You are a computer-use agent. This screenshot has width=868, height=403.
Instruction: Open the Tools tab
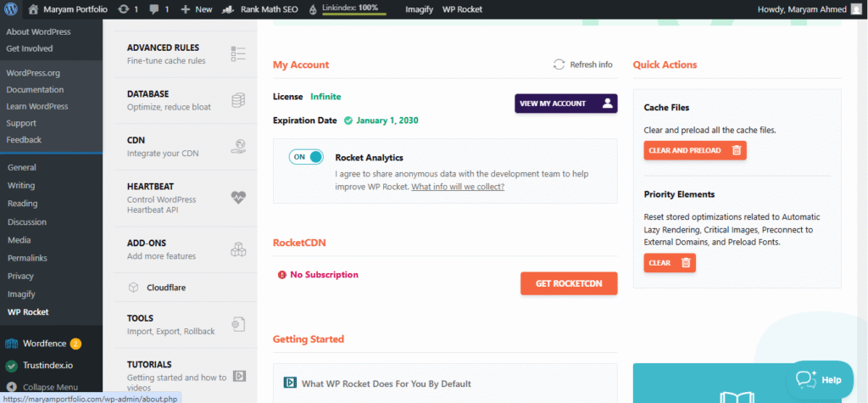pyautogui.click(x=186, y=325)
